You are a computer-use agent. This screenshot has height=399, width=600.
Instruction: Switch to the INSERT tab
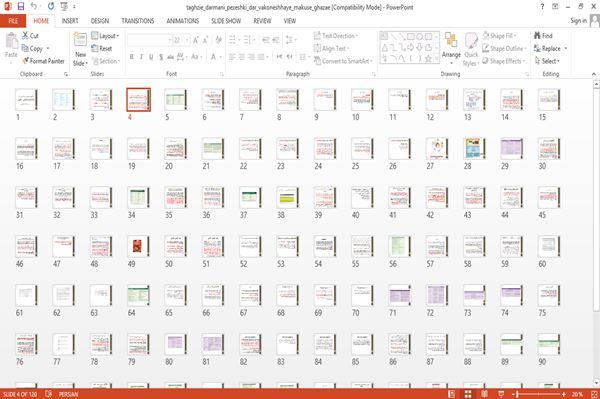[x=70, y=21]
